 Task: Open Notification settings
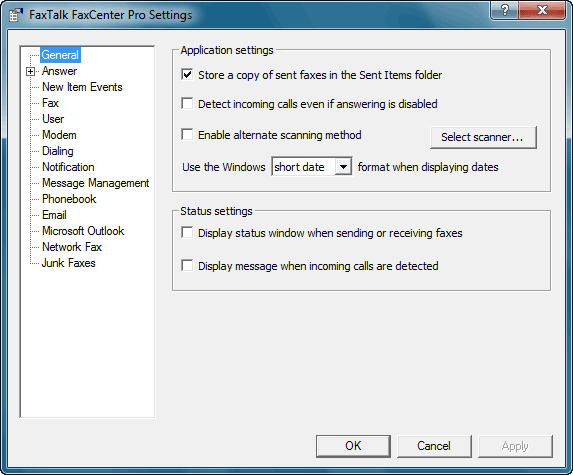coord(68,167)
